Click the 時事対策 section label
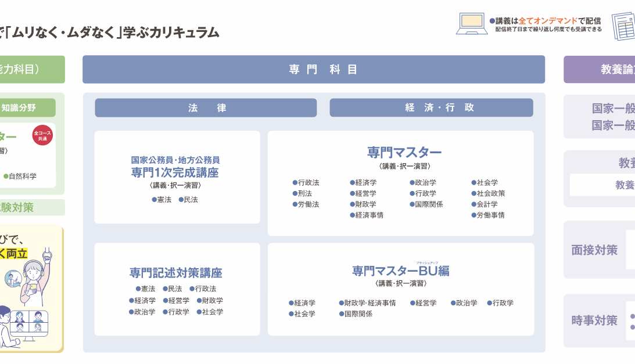The height and width of the screenshot is (364, 635). (x=594, y=320)
